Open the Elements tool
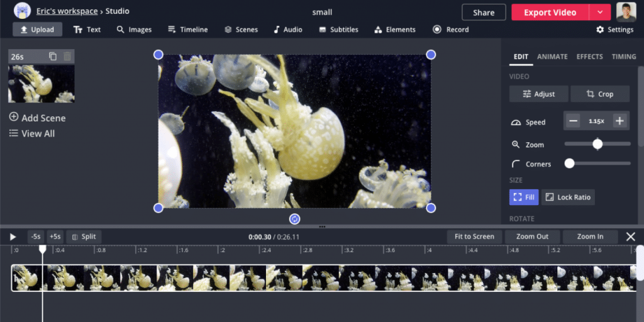 tap(395, 30)
